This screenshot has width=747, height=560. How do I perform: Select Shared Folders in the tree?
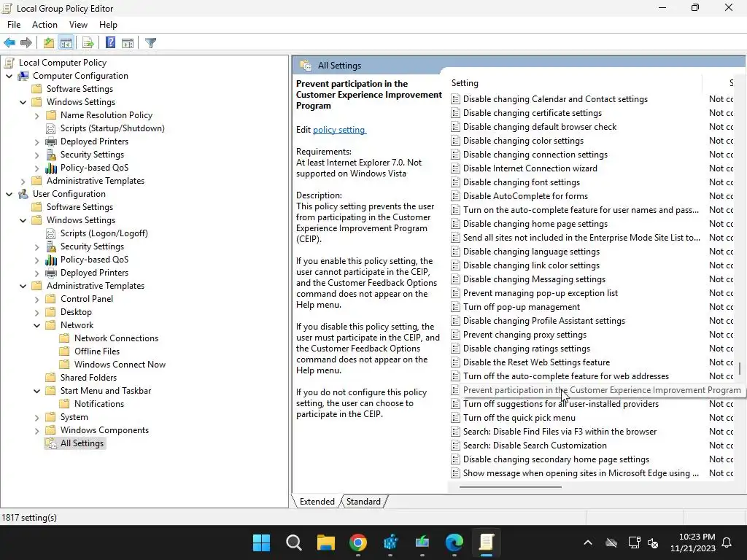88,378
